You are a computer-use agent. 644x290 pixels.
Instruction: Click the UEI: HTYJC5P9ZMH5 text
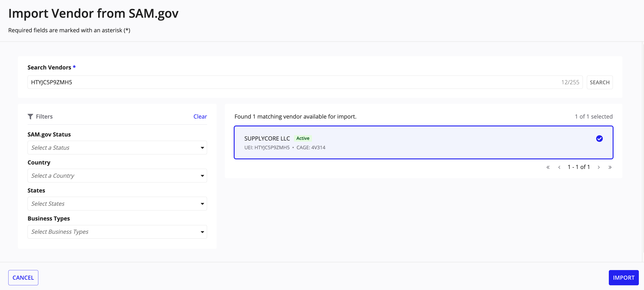point(267,147)
